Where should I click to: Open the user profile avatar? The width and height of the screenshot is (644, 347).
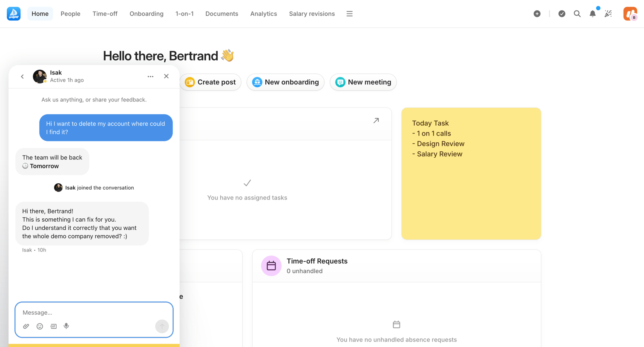tap(630, 14)
